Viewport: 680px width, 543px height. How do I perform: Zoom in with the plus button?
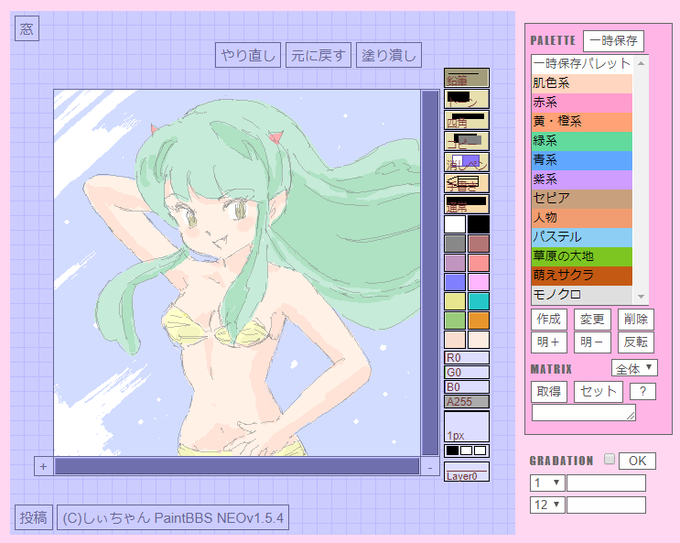pos(43,466)
